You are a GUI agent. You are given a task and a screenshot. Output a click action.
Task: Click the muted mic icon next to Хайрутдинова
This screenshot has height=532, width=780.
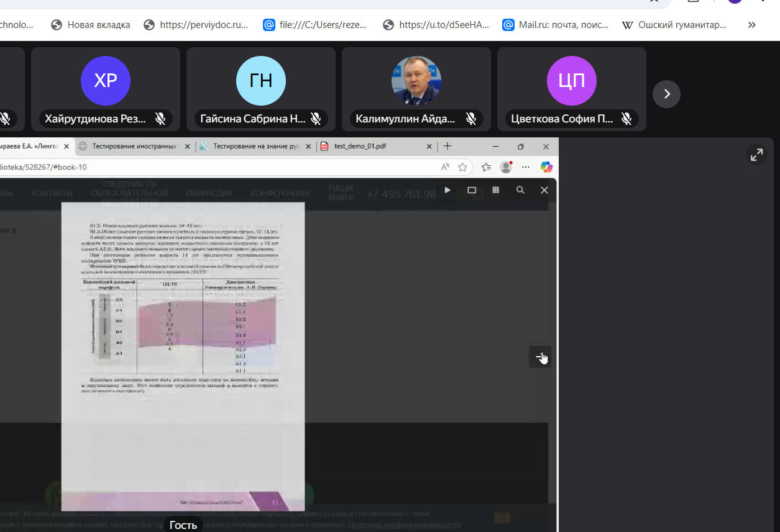160,119
